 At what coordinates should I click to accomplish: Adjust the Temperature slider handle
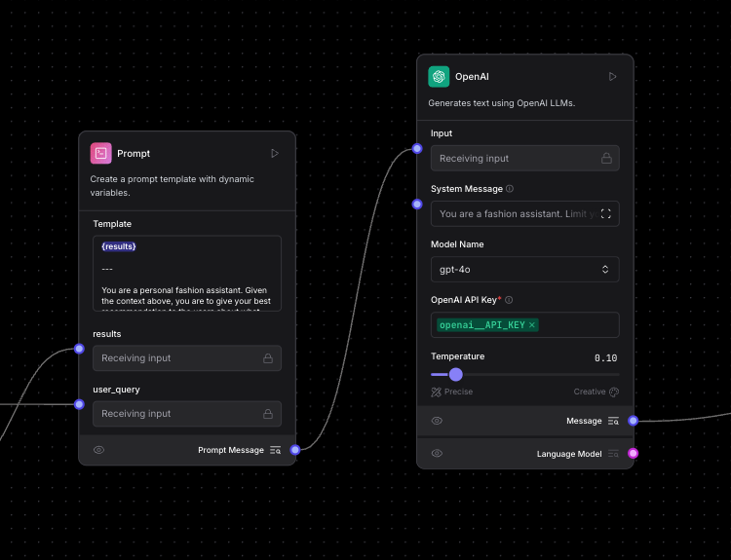click(x=456, y=374)
